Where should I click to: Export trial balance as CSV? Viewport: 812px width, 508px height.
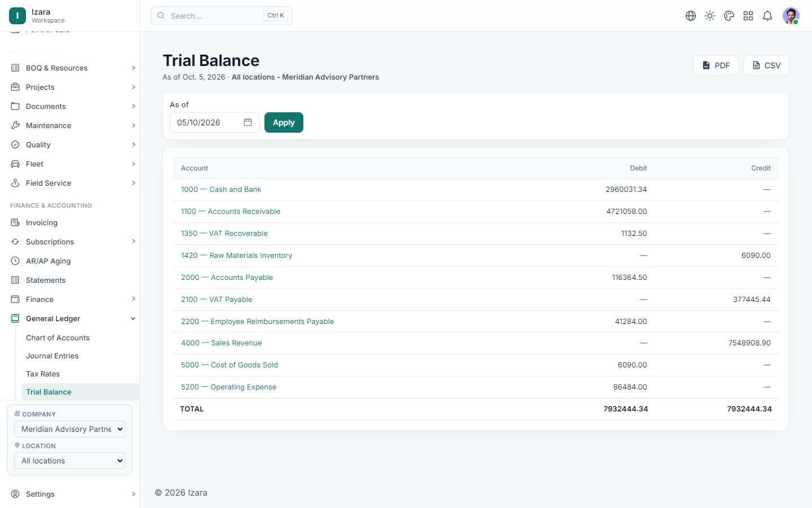tap(766, 65)
